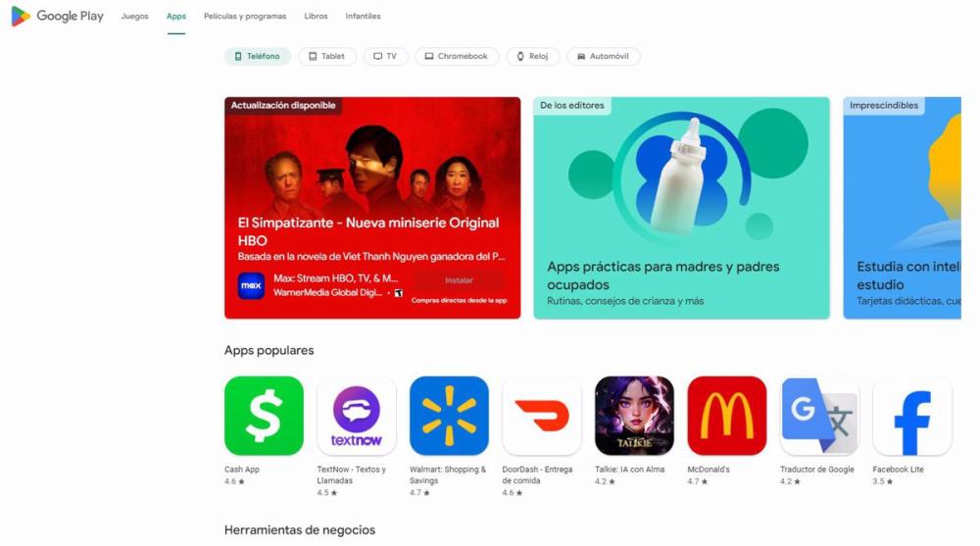This screenshot has width=980, height=546.
Task: Select the McDonald's app icon
Action: click(727, 416)
